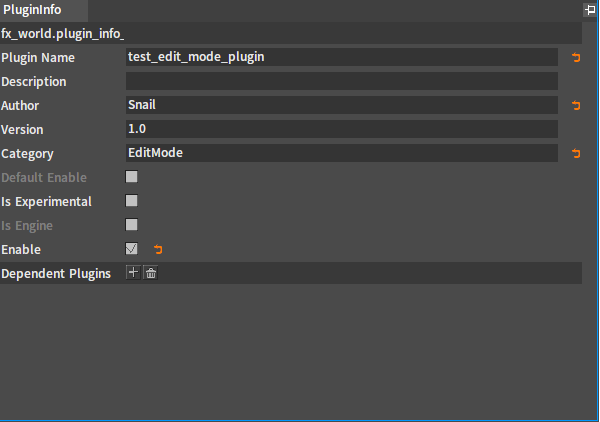Delete dependent plugins with trash icon

(x=151, y=273)
